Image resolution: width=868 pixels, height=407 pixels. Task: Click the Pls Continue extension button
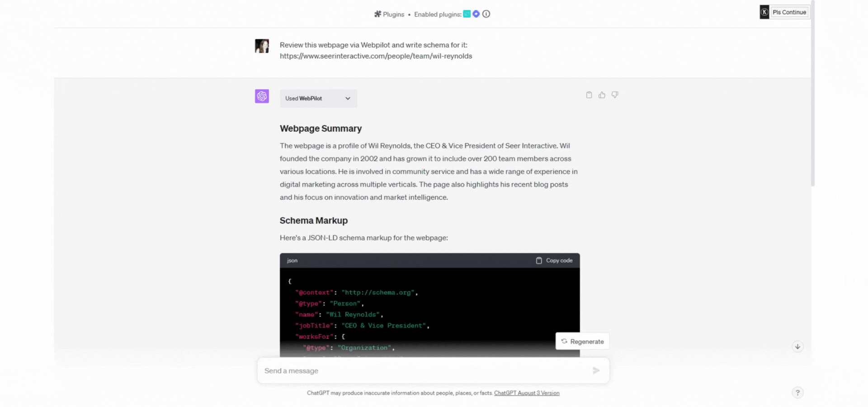pos(789,12)
